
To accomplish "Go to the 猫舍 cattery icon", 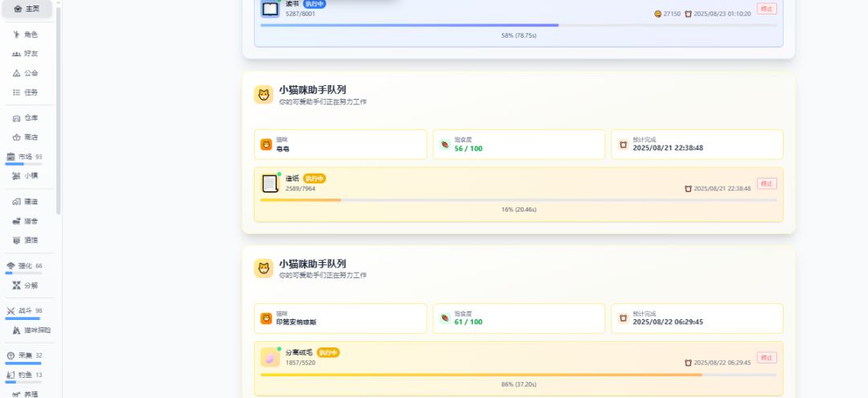I will point(16,221).
